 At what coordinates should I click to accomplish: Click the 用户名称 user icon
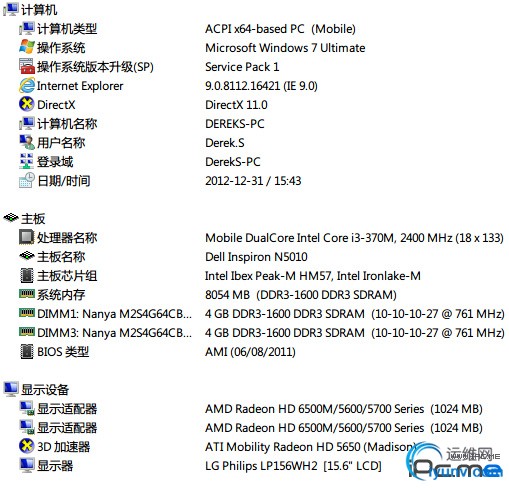click(27, 142)
